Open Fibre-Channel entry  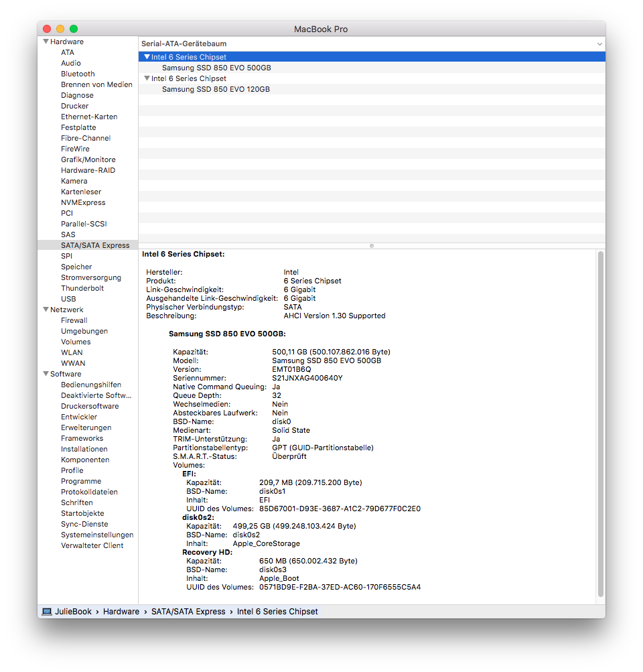tap(86, 138)
